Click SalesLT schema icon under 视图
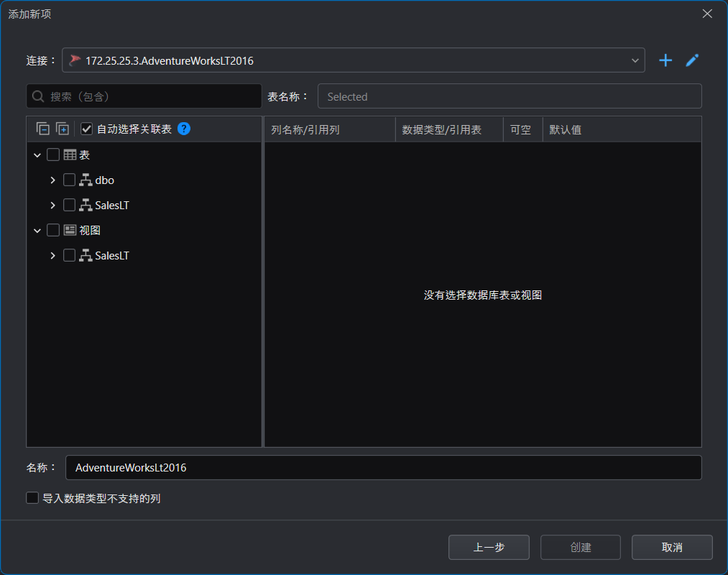Viewport: 728px width, 575px height. [x=86, y=255]
